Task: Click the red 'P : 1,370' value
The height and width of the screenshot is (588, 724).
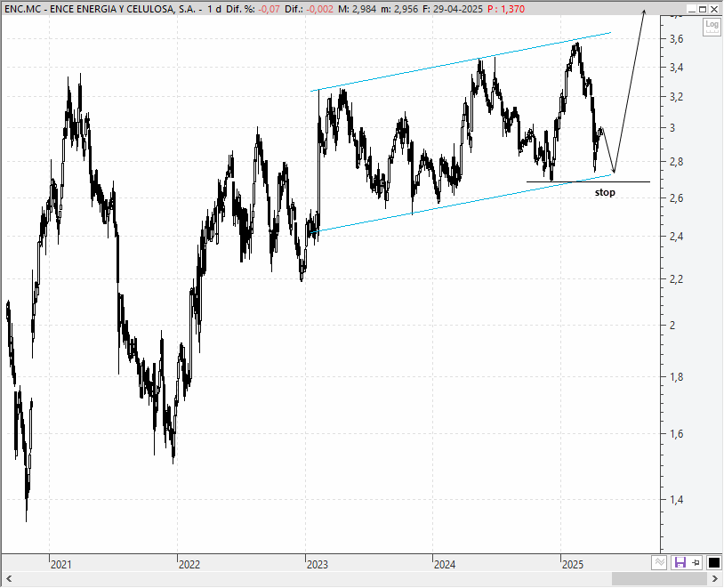Action: point(506,9)
